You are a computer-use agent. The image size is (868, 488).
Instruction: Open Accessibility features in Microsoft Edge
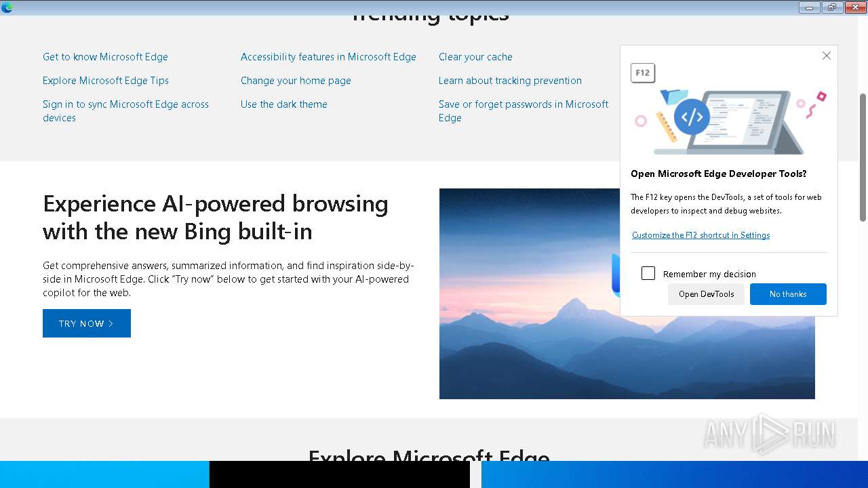[x=328, y=57]
